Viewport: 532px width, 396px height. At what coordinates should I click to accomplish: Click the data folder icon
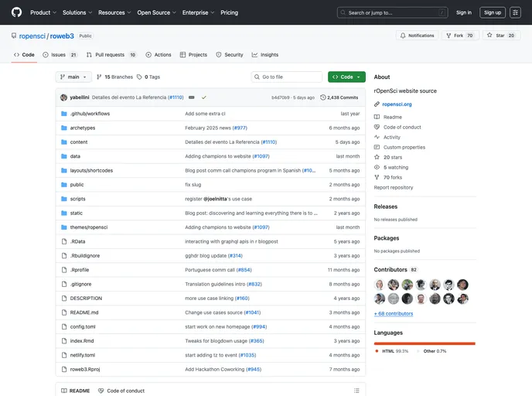pyautogui.click(x=63, y=156)
